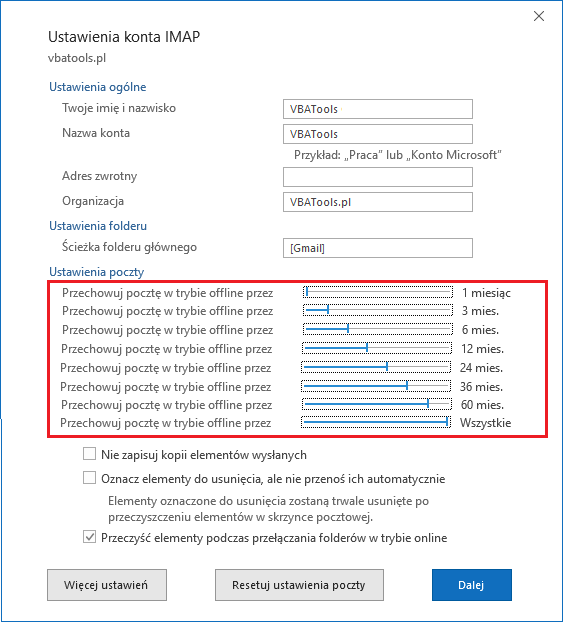Click the offline mail slider showing 36 mies.
This screenshot has height=622, width=563.
click(376, 386)
